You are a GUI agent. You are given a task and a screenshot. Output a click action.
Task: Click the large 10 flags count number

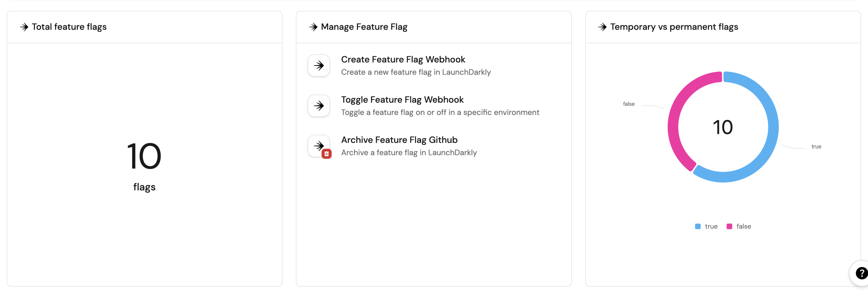tap(144, 156)
